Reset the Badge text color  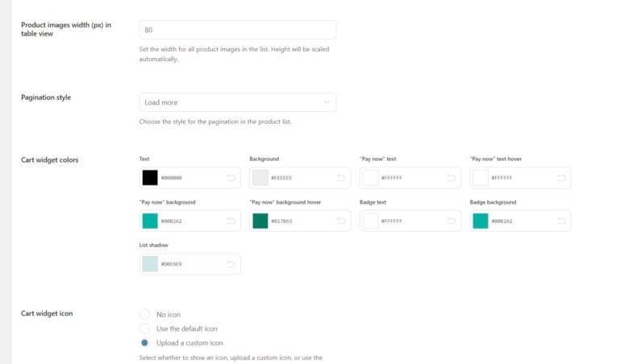point(451,221)
